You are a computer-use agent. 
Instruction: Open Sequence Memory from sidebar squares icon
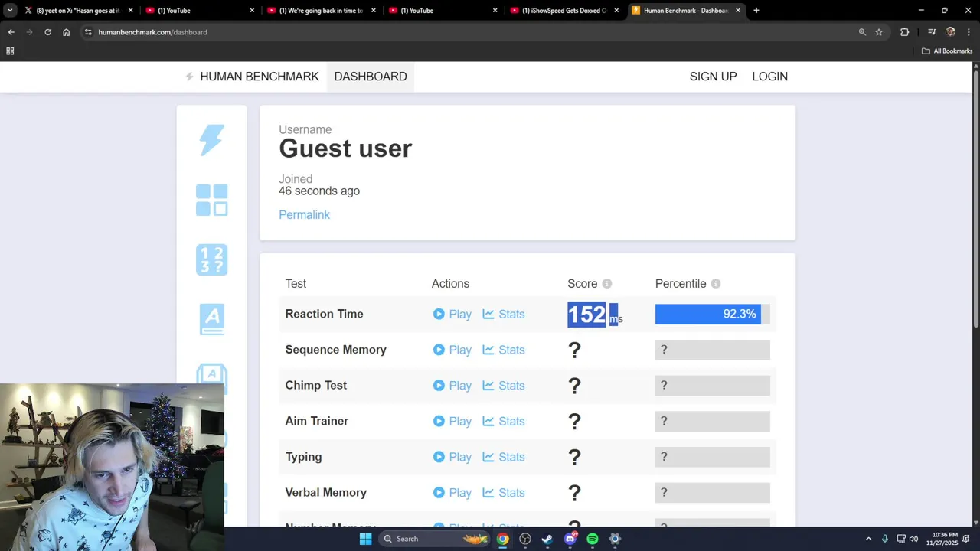[x=212, y=200]
